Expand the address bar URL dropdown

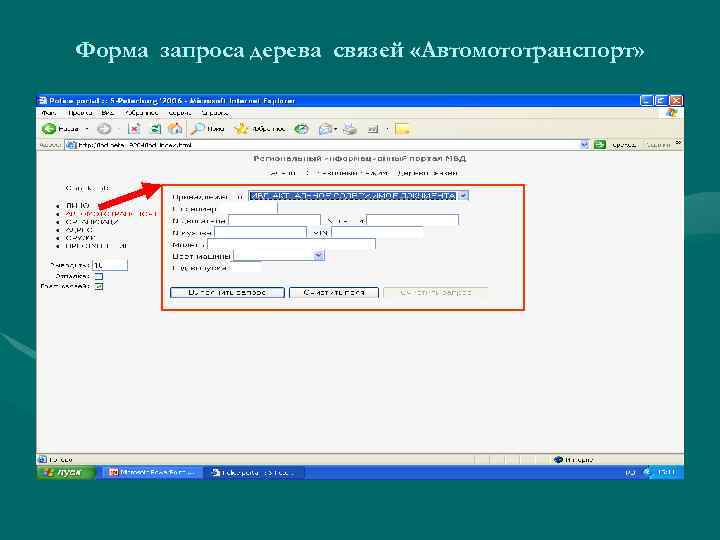click(584, 145)
